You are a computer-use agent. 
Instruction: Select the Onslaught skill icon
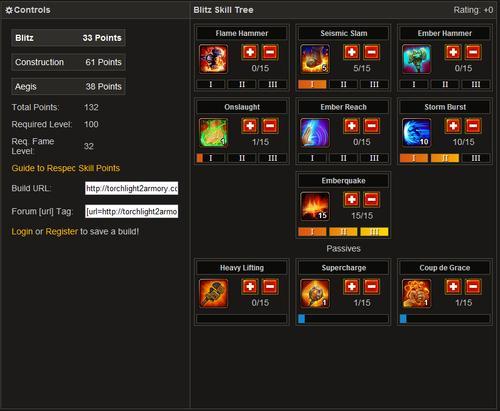[213, 133]
